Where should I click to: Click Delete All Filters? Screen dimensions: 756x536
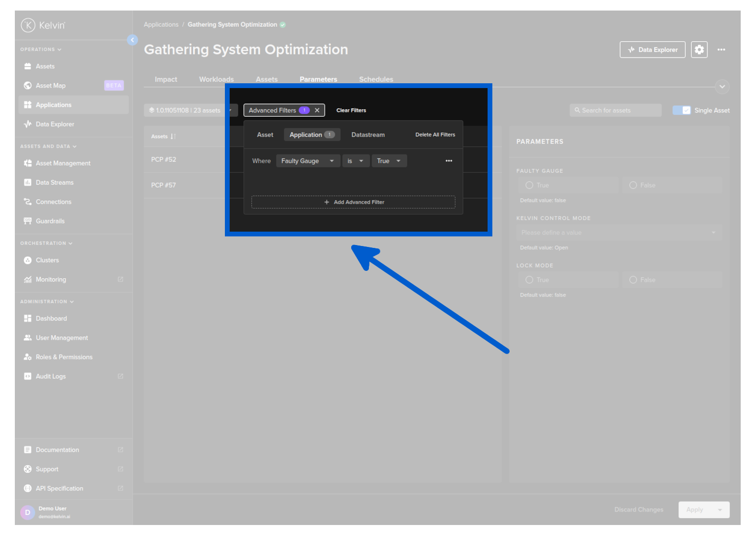[434, 135]
